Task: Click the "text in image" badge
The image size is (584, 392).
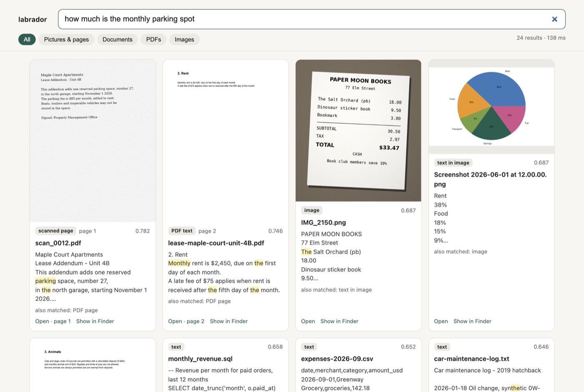Action: 453,163
